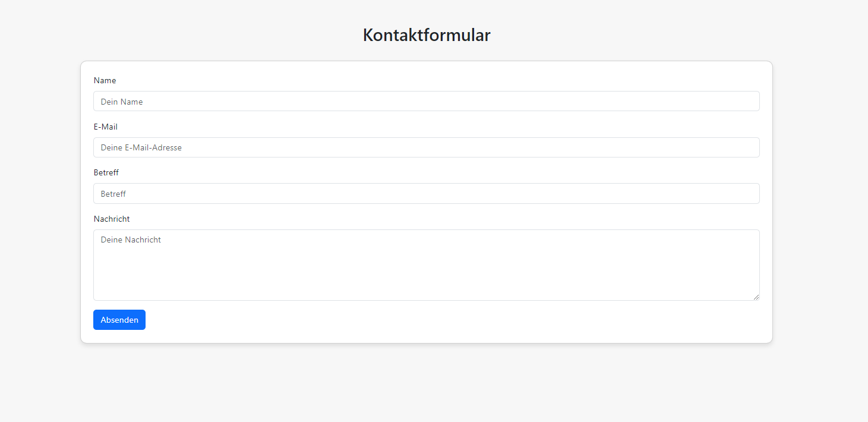This screenshot has height=422, width=868.
Task: Submit the form via Absenden
Action: pyautogui.click(x=119, y=320)
